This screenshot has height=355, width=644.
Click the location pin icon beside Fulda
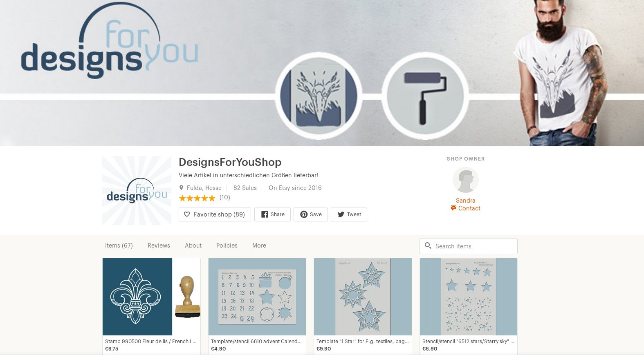tap(181, 188)
